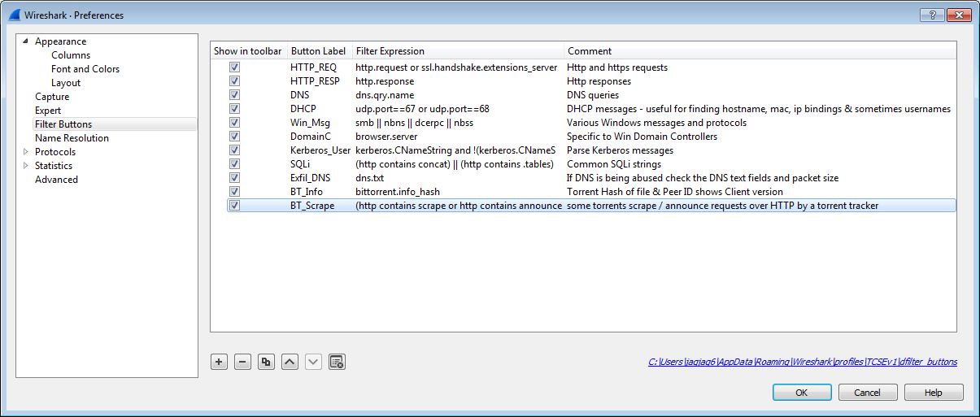Toggle the Exfil_DNS filter checkbox
Viewport: 980px width, 417px height.
[234, 178]
